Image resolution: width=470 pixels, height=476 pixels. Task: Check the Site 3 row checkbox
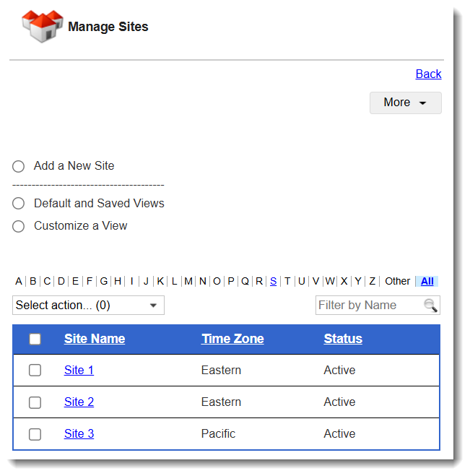coord(35,434)
